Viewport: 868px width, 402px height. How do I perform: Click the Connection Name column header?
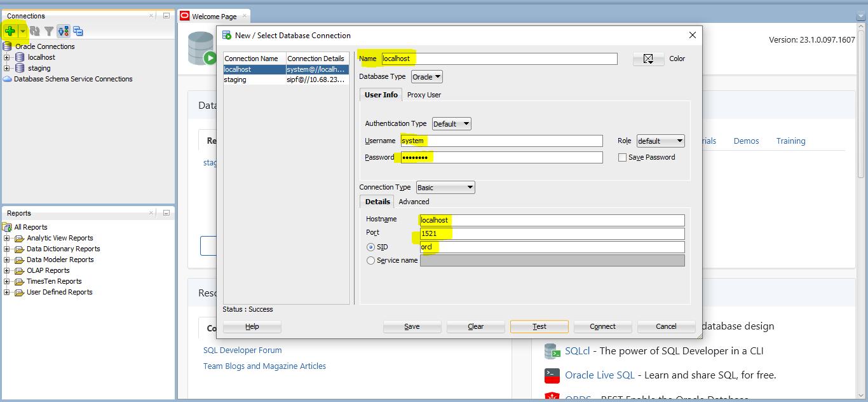pos(254,59)
